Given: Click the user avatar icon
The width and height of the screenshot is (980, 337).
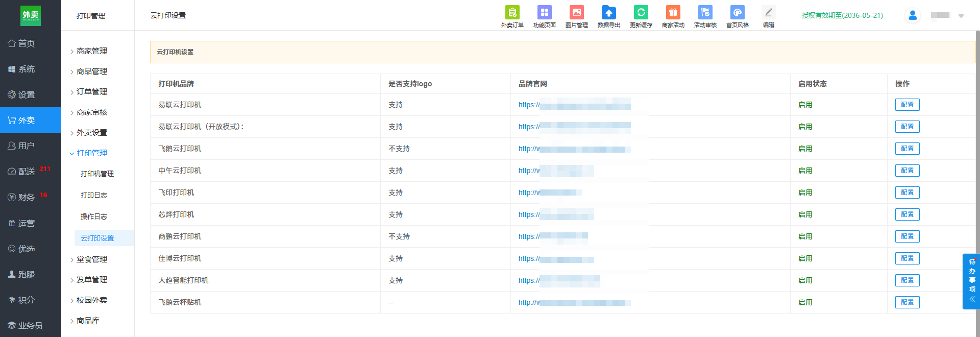Looking at the screenshot, I should [x=913, y=15].
